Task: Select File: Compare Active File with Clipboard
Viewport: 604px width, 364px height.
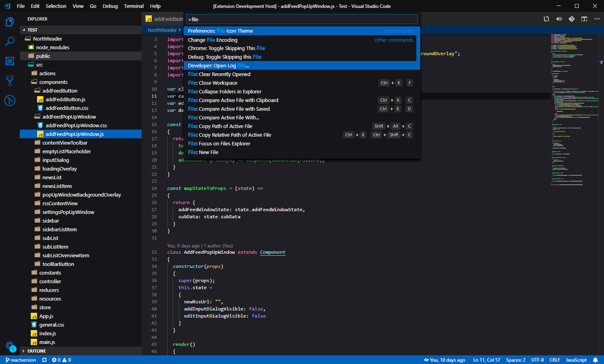Action: tap(302, 100)
